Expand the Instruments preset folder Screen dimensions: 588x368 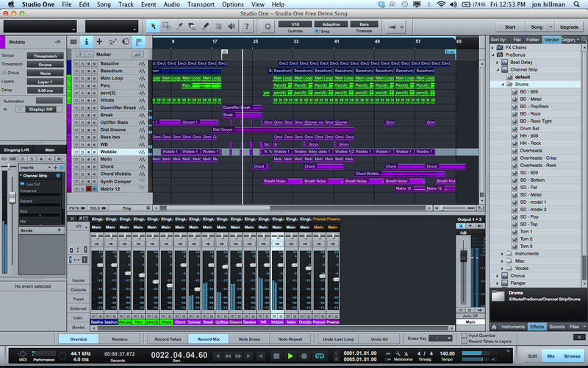[x=503, y=254]
